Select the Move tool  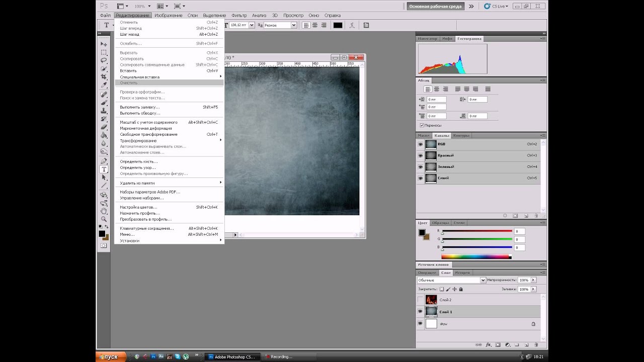point(104,44)
